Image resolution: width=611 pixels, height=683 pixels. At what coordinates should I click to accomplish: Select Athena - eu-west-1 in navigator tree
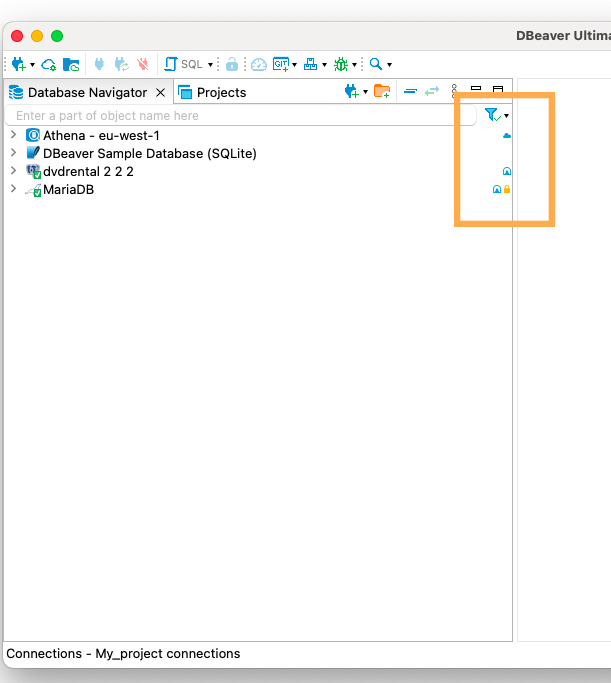[x=101, y=135]
